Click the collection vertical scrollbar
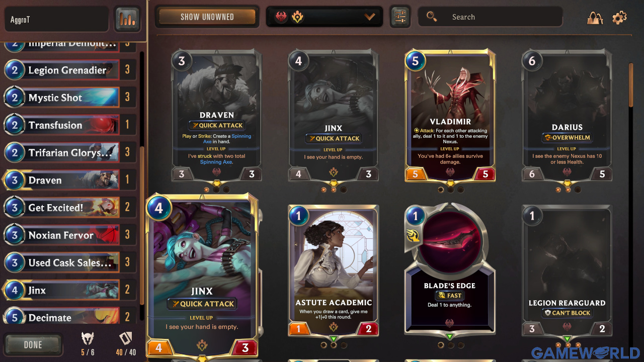The height and width of the screenshot is (362, 644). pos(631,84)
